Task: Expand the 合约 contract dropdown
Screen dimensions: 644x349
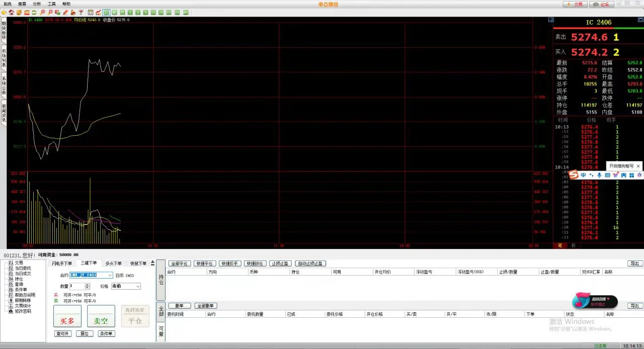Action: (x=110, y=275)
